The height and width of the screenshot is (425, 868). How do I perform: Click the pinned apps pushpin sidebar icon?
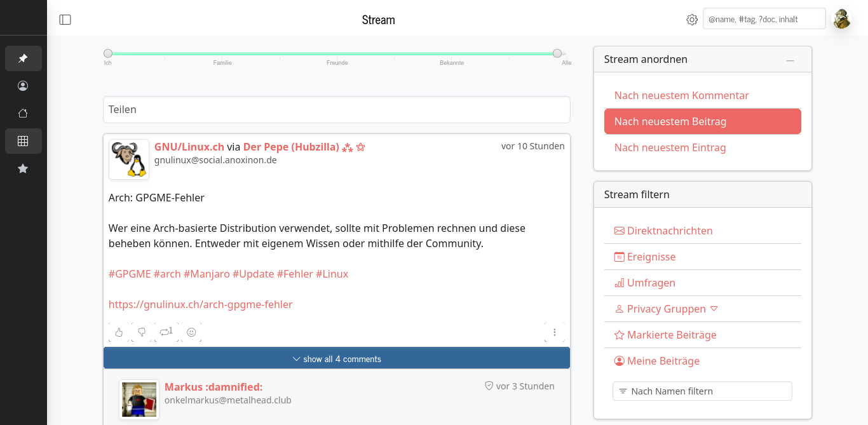(x=23, y=58)
